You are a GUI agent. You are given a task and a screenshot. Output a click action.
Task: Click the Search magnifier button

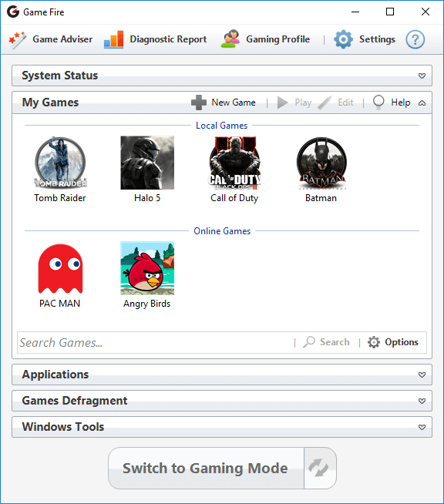[326, 342]
